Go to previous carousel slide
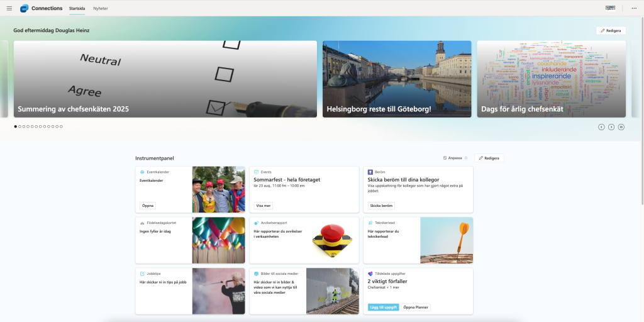 [x=601, y=127]
